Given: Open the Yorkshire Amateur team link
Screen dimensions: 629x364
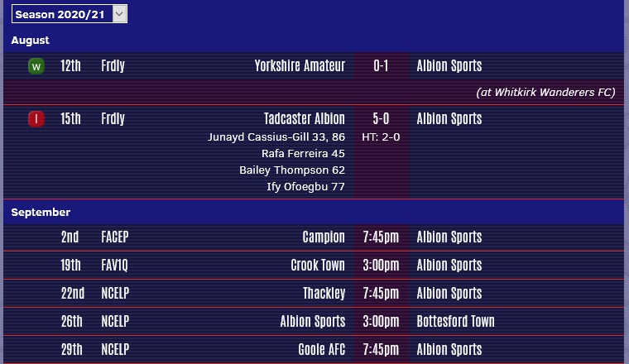Looking at the screenshot, I should pyautogui.click(x=300, y=65).
